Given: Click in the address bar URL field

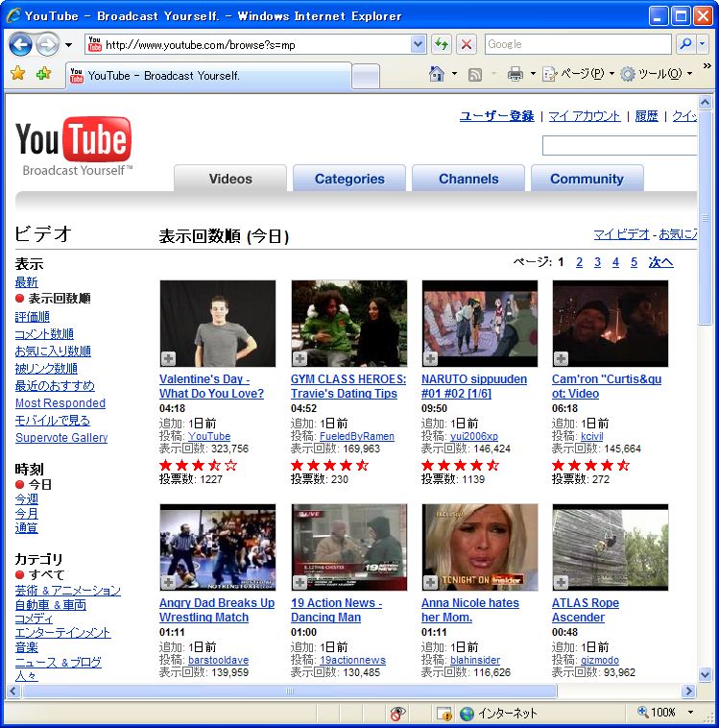Looking at the screenshot, I should [x=255, y=44].
